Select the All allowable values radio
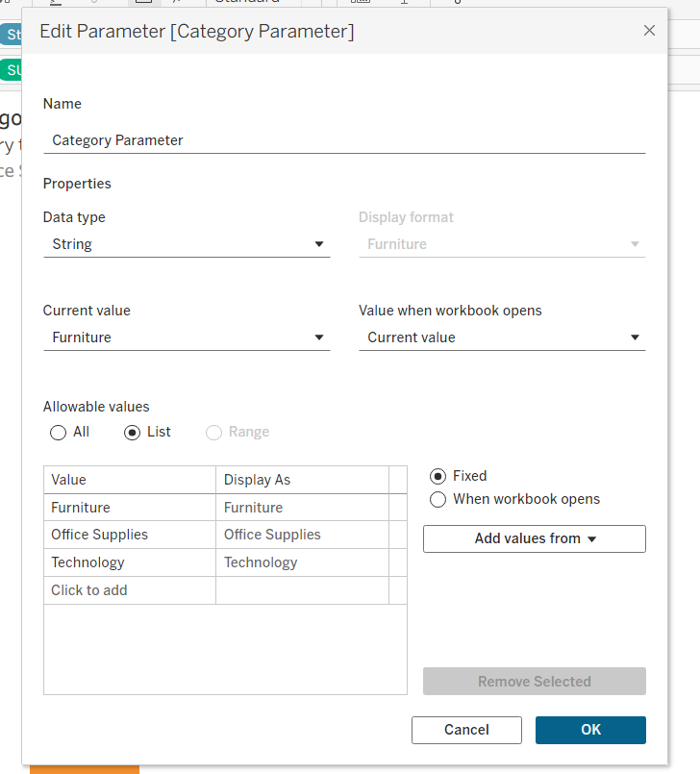This screenshot has width=700, height=774. (x=60, y=433)
